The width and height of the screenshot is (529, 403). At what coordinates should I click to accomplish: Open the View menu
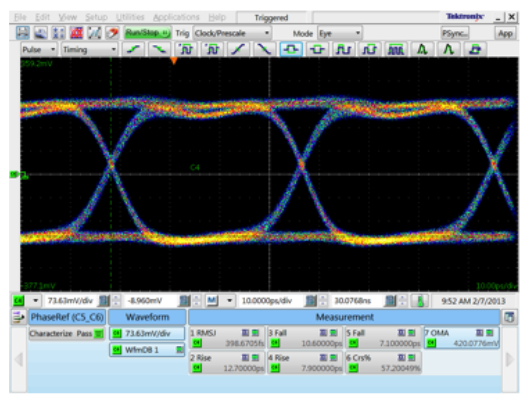67,17
